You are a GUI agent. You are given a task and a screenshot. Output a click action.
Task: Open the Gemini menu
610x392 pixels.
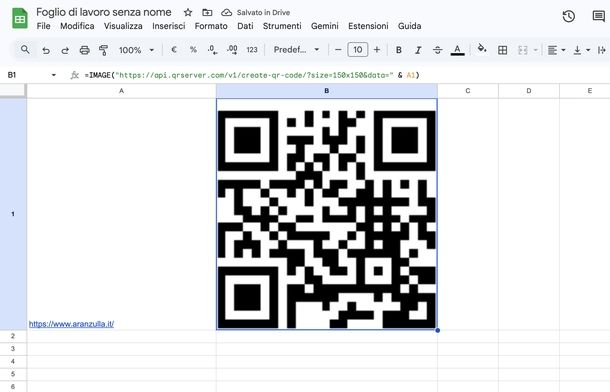coord(324,26)
